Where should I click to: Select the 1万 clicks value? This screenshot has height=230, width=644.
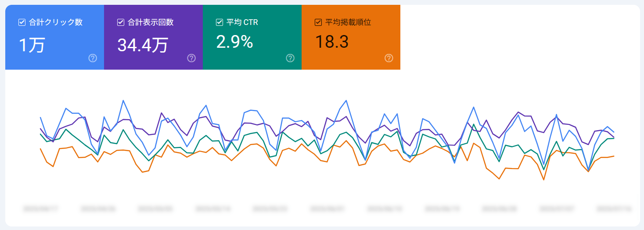[x=32, y=45]
